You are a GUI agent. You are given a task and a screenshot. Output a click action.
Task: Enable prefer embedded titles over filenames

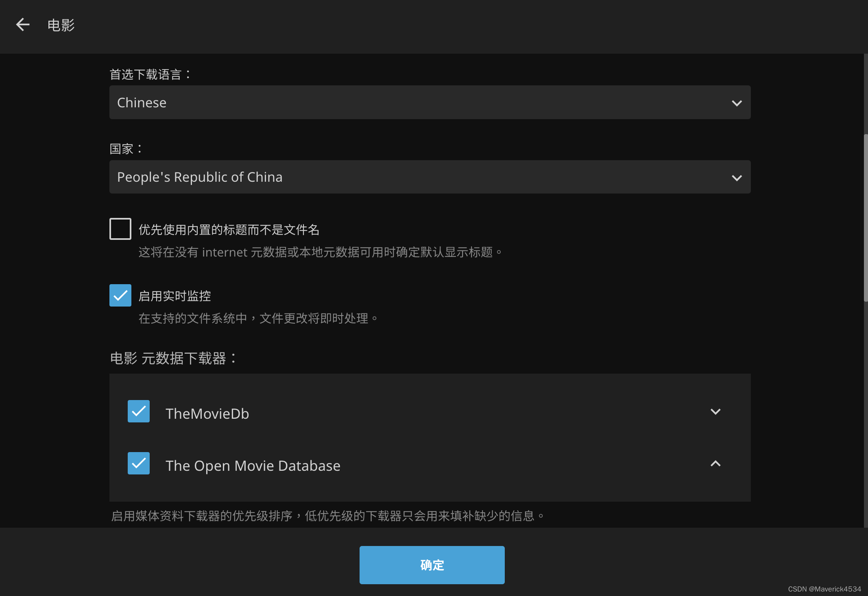coord(120,229)
